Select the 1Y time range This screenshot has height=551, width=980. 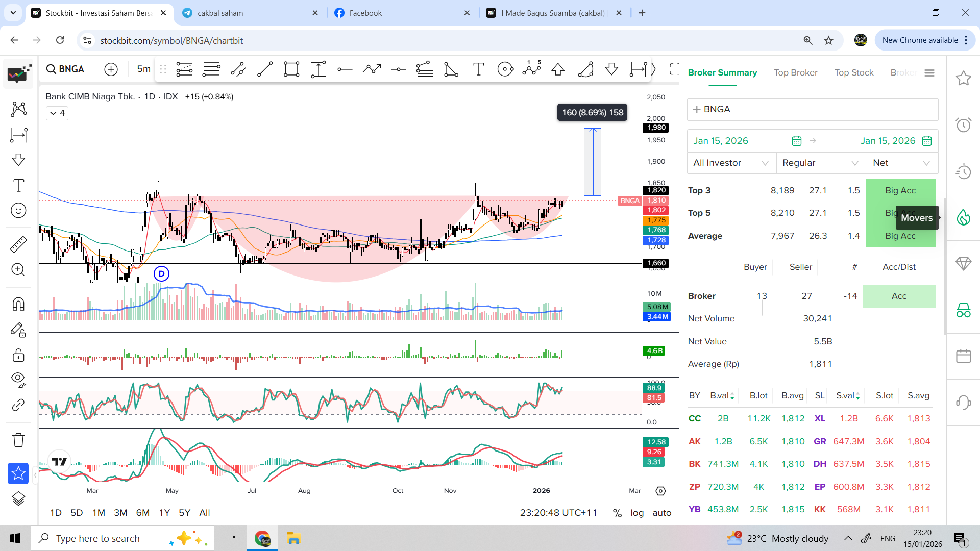[164, 513]
